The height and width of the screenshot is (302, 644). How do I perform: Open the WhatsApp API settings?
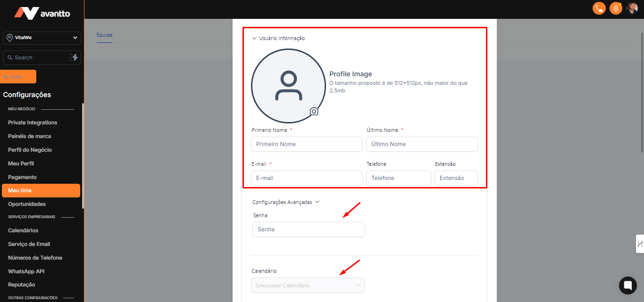26,271
